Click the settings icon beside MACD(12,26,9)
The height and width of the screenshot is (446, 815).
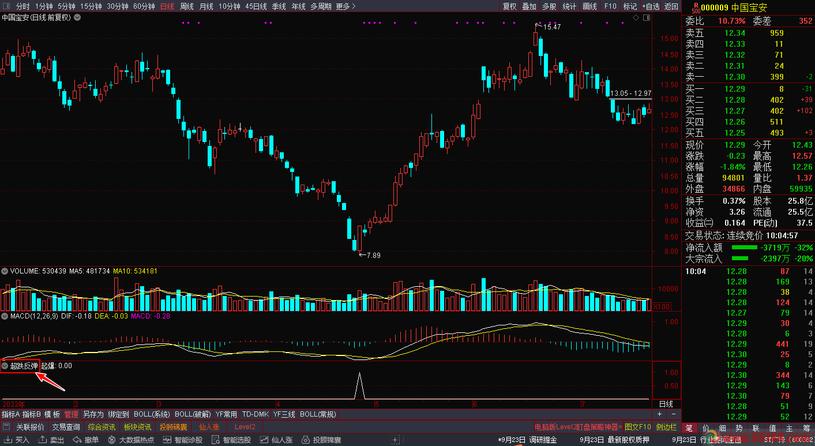pos(5,317)
